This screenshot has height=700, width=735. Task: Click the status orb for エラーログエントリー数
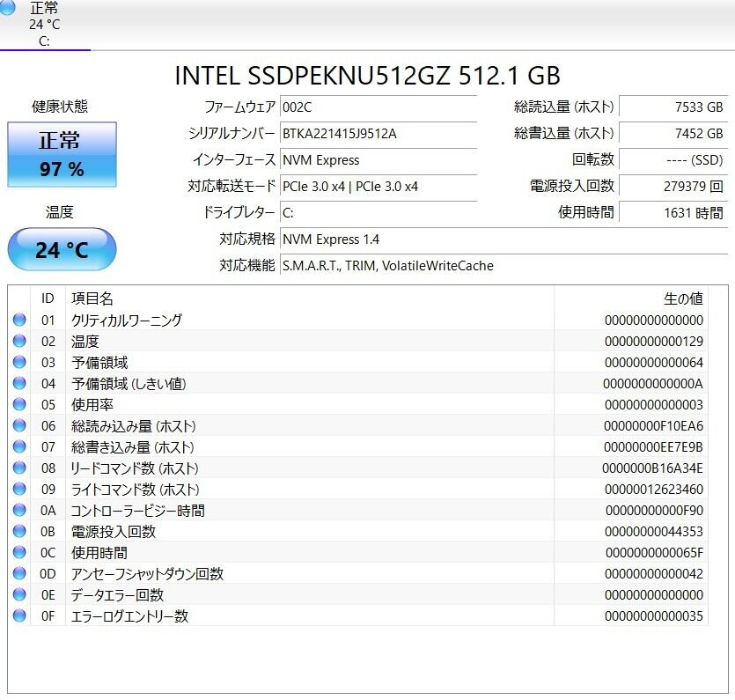[x=19, y=616]
